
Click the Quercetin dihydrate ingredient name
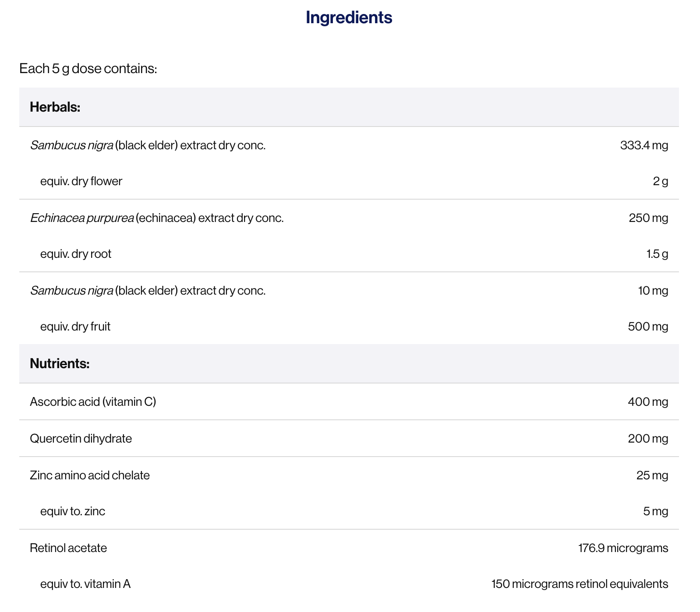pyautogui.click(x=81, y=439)
